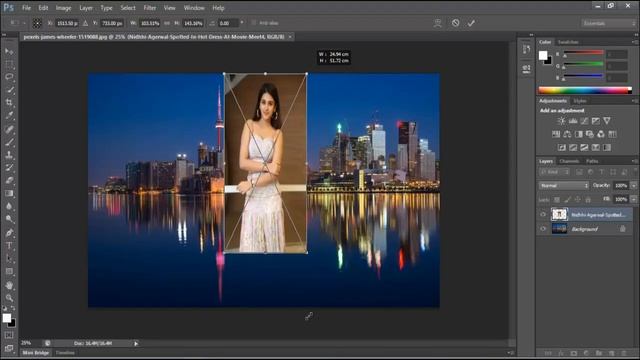Select the Horizontal Type tool
Screen dimensions: 640x360
[9, 246]
